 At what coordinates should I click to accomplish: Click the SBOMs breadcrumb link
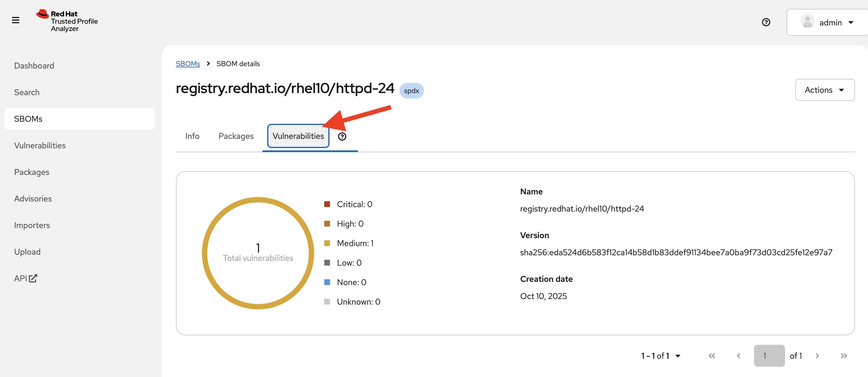[x=188, y=64]
